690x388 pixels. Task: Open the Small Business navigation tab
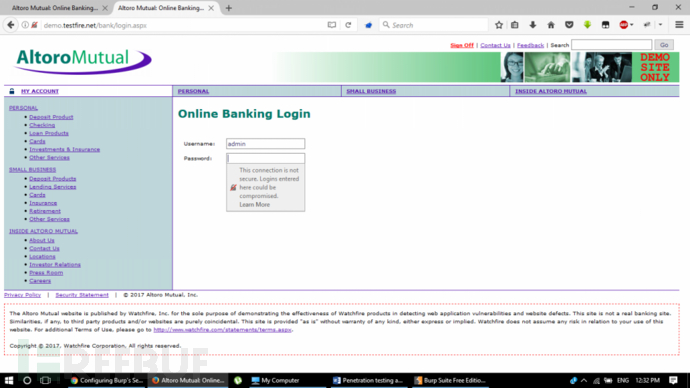click(371, 91)
